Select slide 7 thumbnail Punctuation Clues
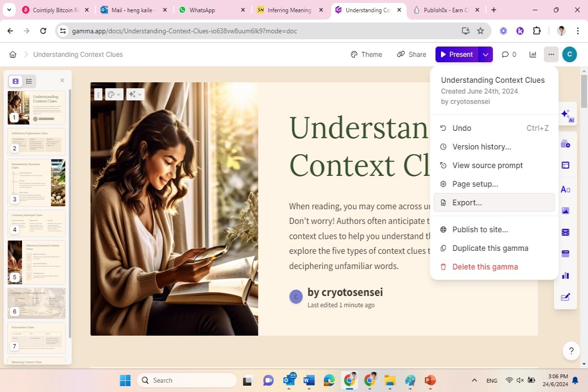The height and width of the screenshot is (392, 588). coord(37,338)
